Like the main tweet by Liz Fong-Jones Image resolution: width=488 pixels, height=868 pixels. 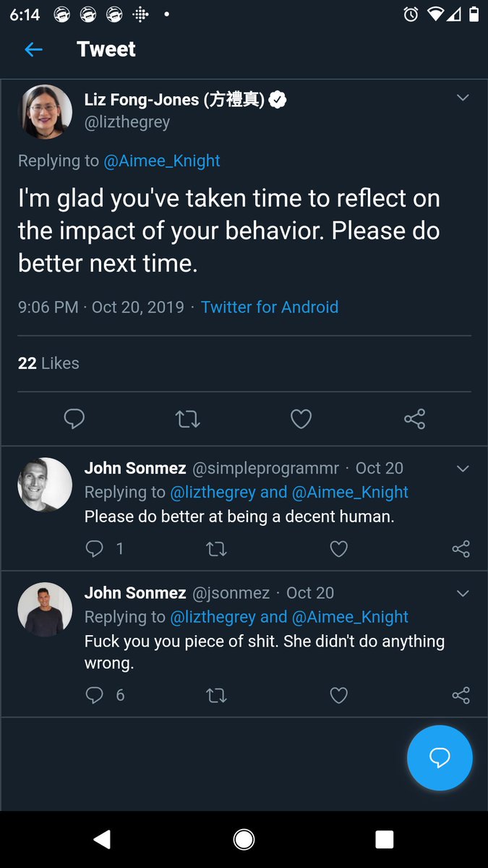[x=301, y=419]
